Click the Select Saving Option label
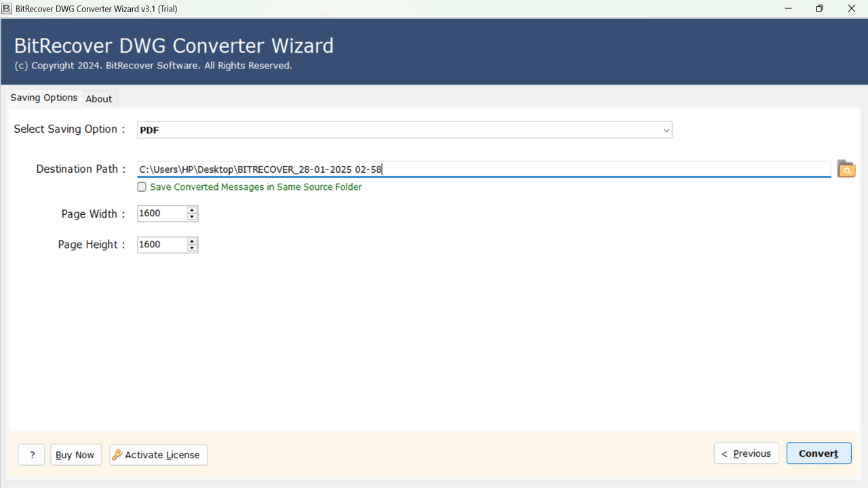Image resolution: width=868 pixels, height=488 pixels. point(69,129)
